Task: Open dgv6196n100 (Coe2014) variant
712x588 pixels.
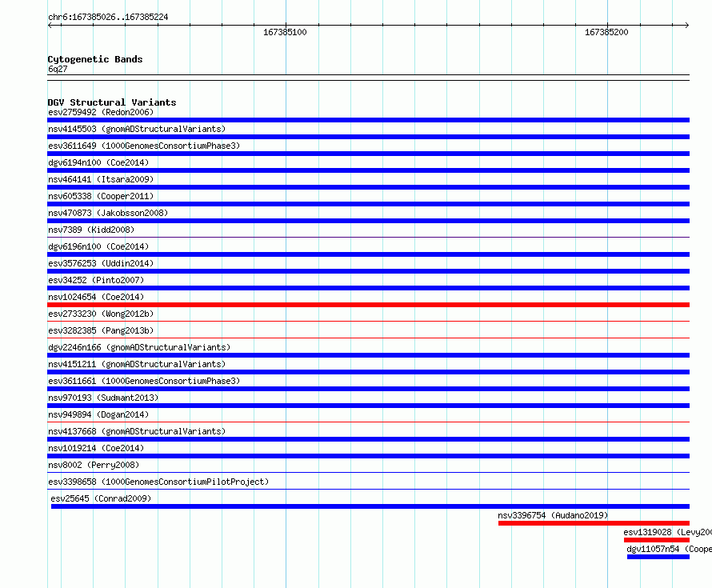Action: point(98,246)
